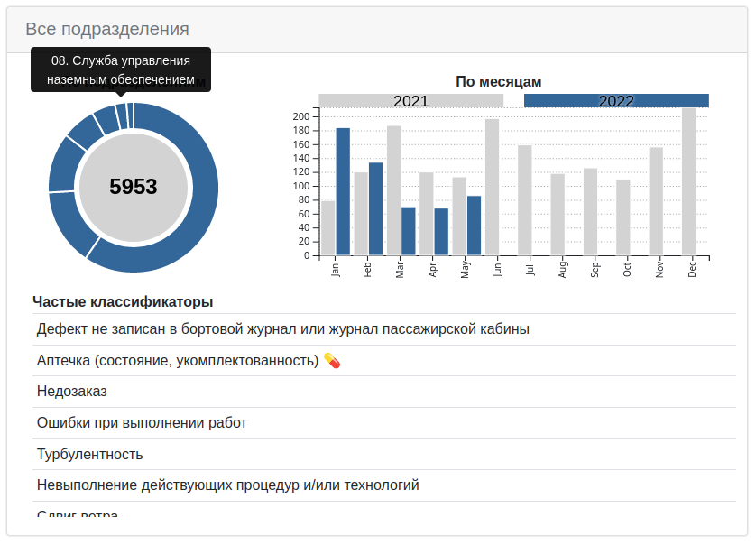Open Невыполнение действующих процедур row
The image size is (756, 545).
(x=226, y=485)
